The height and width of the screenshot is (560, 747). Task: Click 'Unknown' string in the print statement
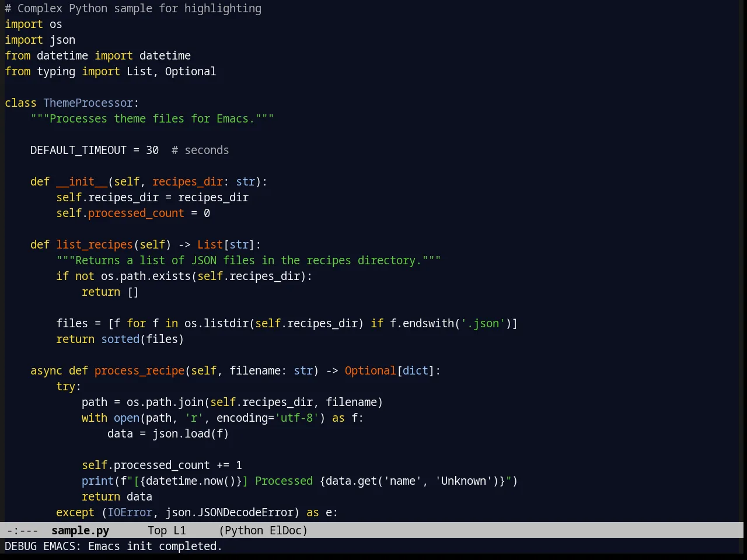[x=463, y=481]
